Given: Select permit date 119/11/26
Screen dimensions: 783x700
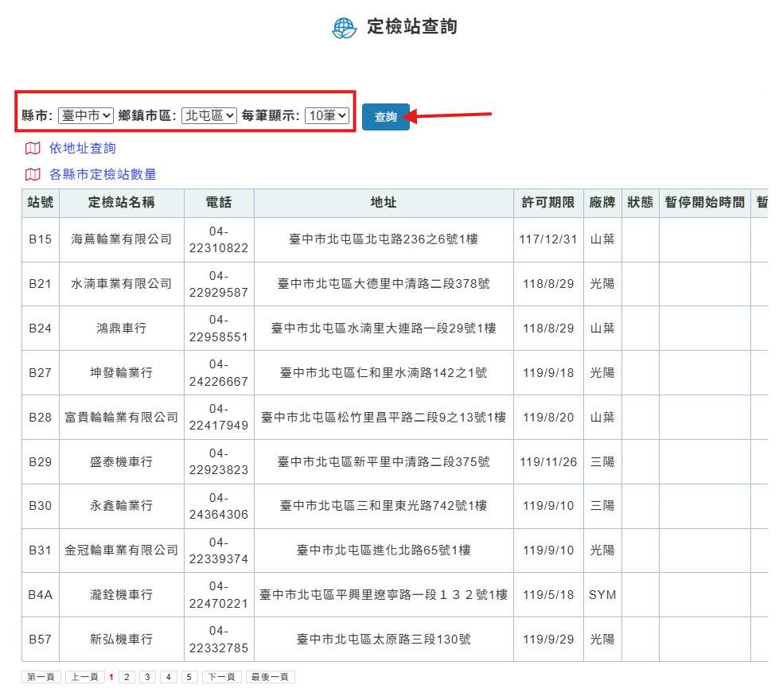Looking at the screenshot, I should click(x=548, y=462).
